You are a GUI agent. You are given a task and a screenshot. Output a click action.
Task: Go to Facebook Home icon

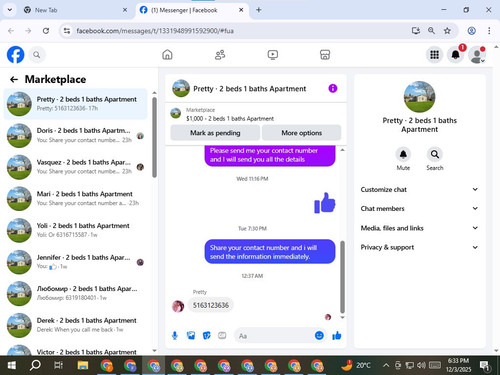click(x=167, y=54)
